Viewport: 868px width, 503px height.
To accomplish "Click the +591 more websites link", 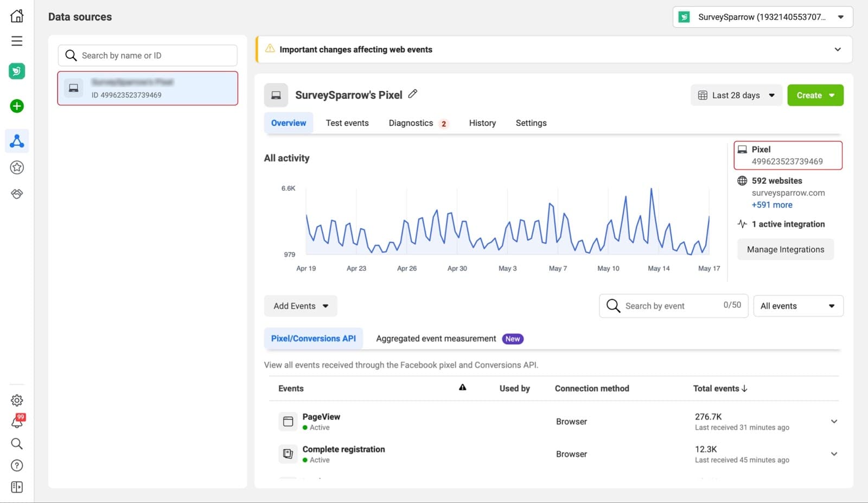I will pyautogui.click(x=771, y=205).
